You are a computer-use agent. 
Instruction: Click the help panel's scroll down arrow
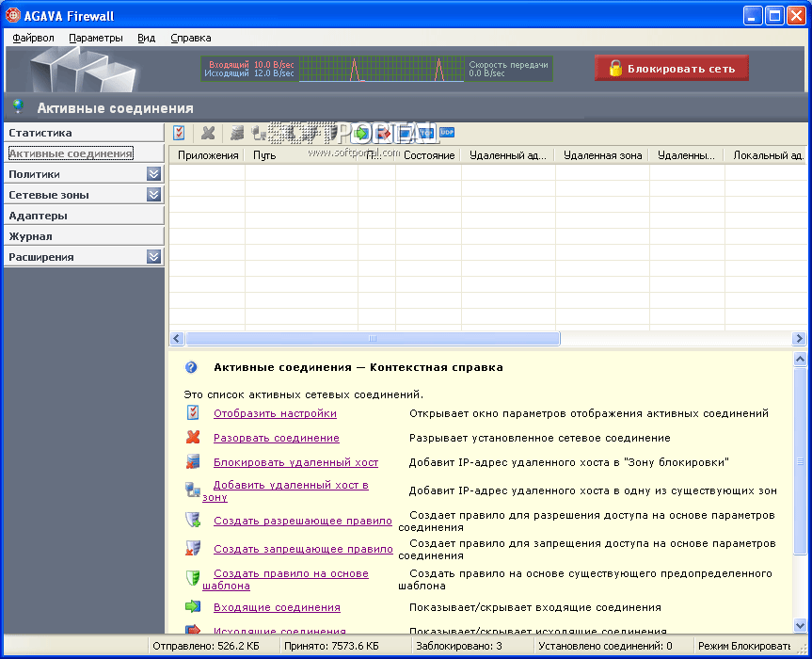[x=800, y=625]
